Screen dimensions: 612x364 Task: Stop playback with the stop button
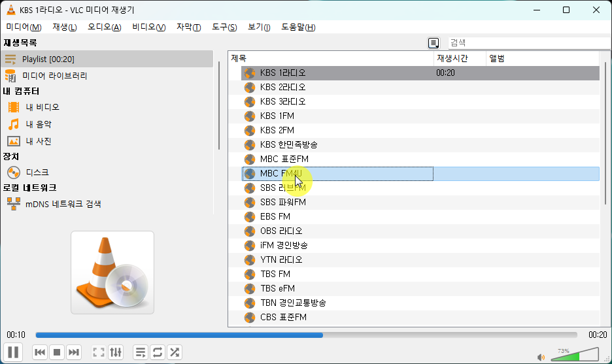(x=57, y=352)
